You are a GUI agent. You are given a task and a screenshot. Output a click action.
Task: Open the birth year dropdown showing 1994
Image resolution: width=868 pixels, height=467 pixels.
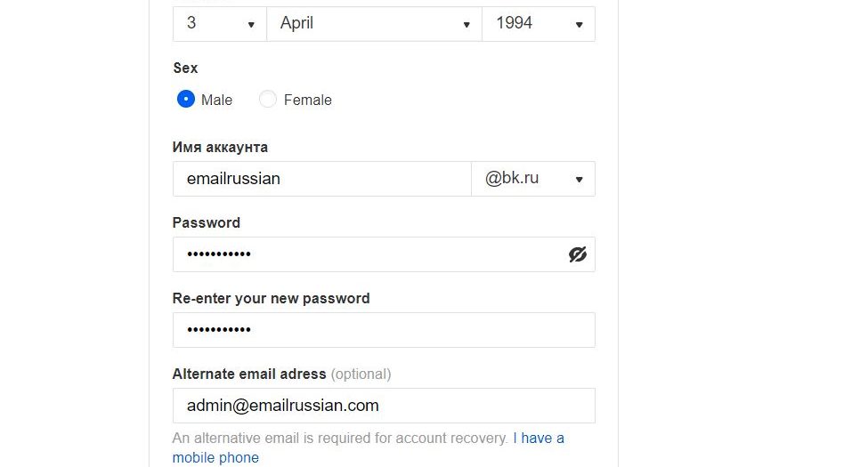(539, 24)
